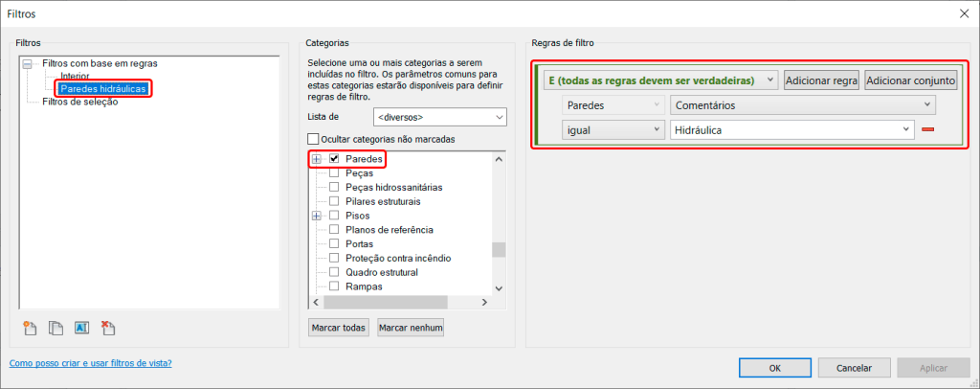Check the Pilares estruturais checkbox

[335, 202]
